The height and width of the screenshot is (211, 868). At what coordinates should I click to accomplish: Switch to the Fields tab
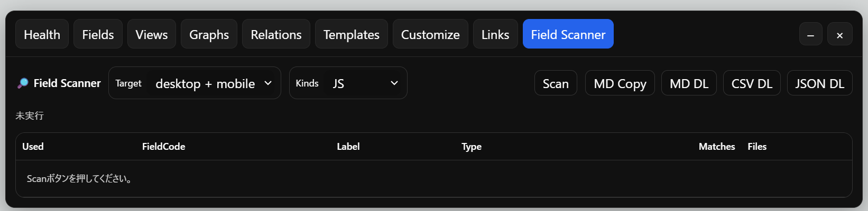pos(98,34)
